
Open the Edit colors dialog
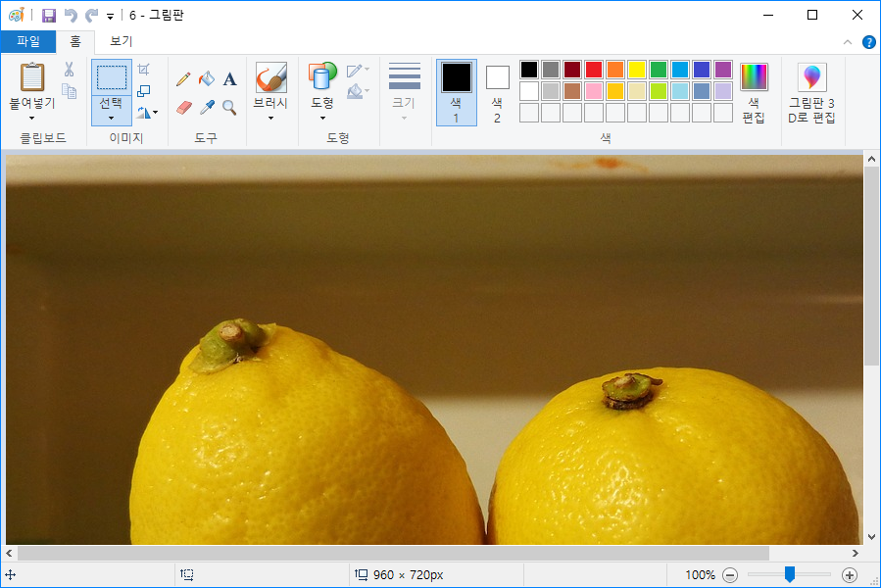pyautogui.click(x=754, y=93)
